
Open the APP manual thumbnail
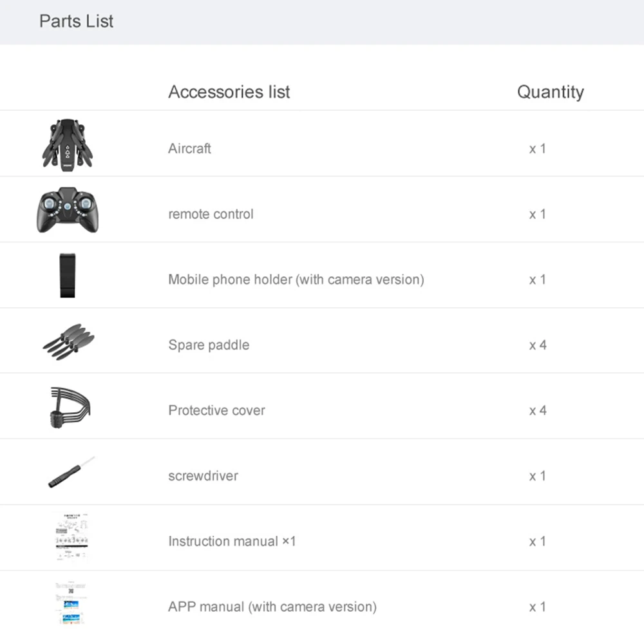click(71, 603)
